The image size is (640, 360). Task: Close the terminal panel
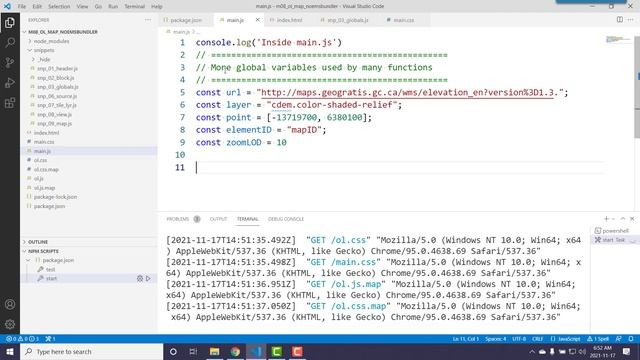pos(632,219)
